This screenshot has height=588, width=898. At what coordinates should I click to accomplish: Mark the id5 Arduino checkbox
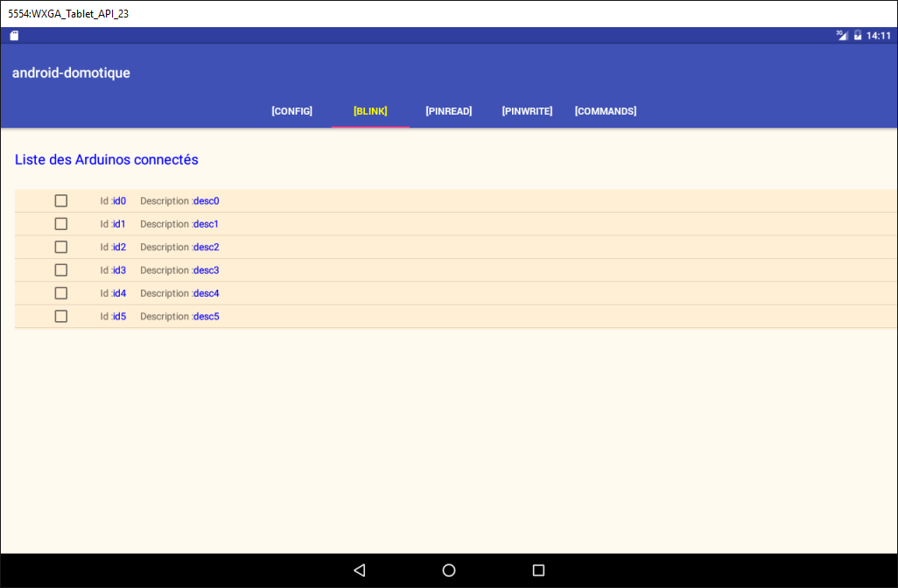tap(61, 317)
